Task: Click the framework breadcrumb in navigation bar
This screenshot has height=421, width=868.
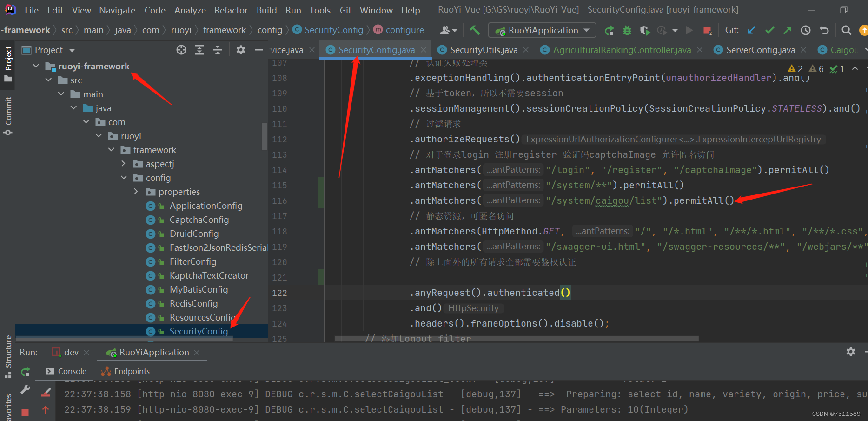Action: [x=224, y=30]
